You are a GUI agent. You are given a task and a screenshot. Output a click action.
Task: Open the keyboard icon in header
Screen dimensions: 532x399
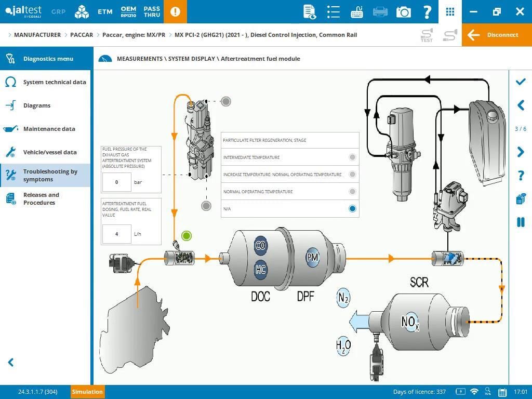point(357,11)
